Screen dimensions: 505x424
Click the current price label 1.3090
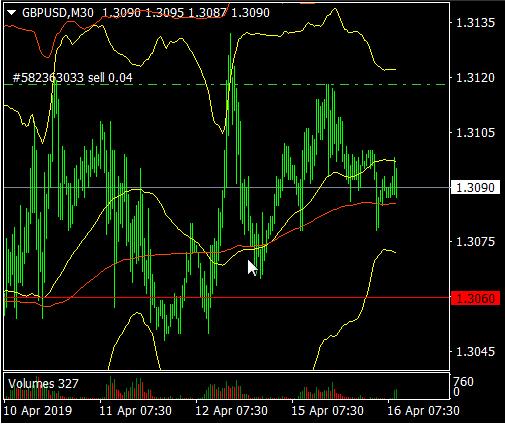475,187
